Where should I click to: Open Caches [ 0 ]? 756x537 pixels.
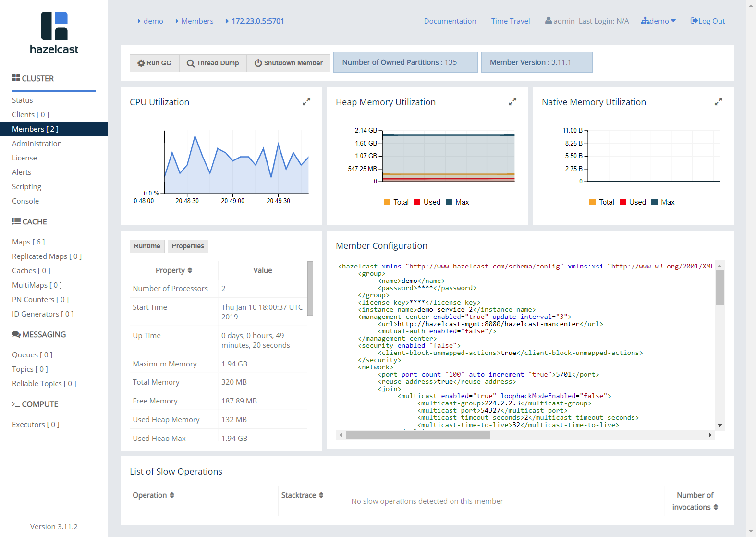point(31,270)
